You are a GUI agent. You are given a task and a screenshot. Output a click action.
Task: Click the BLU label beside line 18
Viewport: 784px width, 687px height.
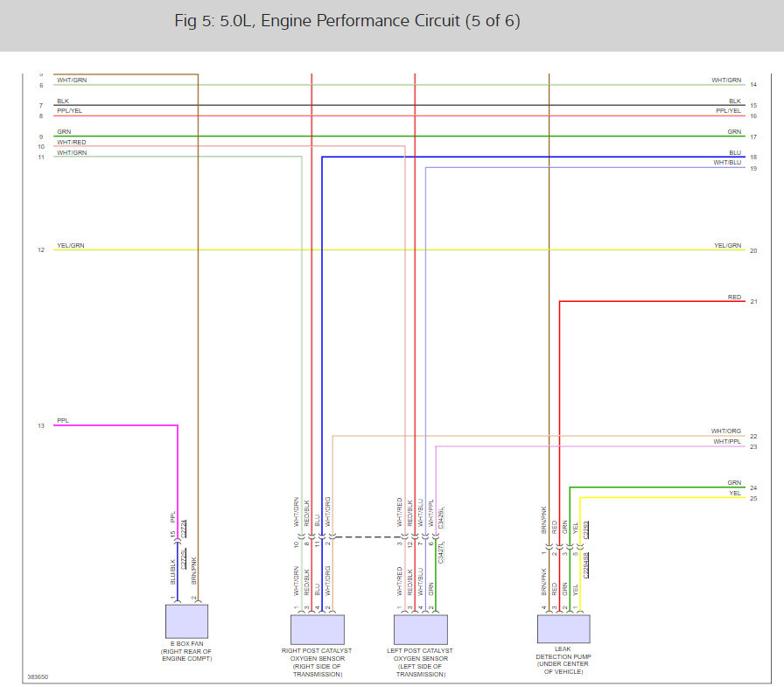735,152
